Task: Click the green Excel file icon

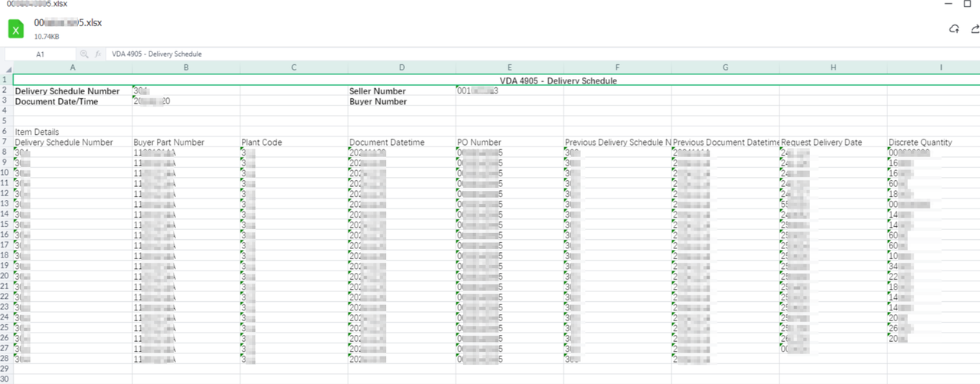Action: (x=16, y=29)
